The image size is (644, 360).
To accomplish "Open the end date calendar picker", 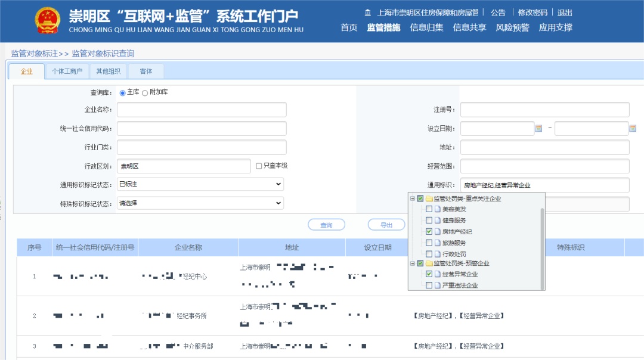I will click(x=633, y=128).
